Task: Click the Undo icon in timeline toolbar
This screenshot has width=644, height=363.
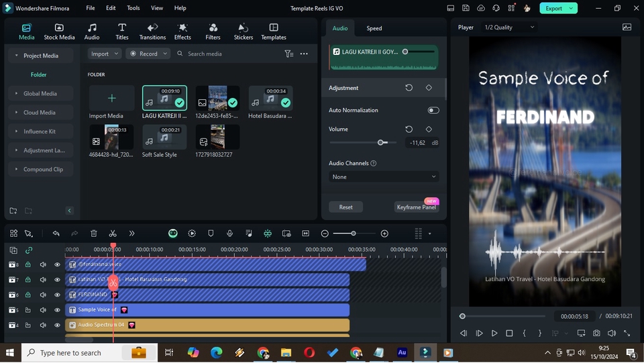Action: coord(56,234)
